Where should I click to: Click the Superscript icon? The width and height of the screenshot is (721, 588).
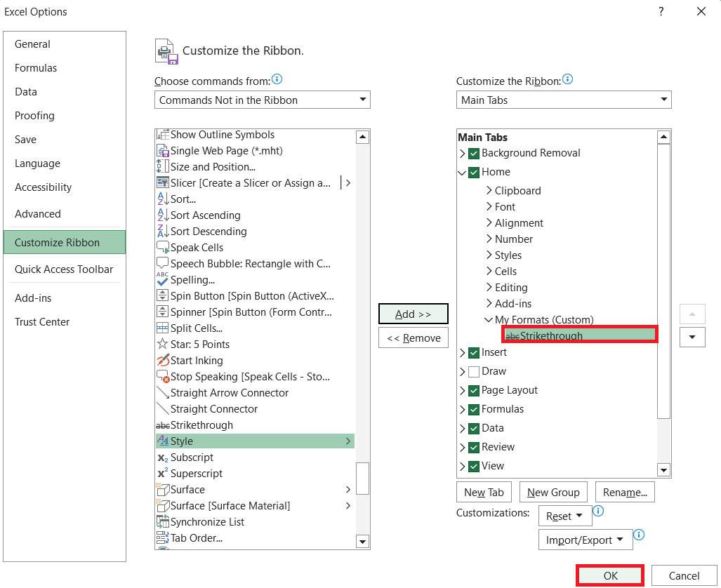[x=163, y=473]
